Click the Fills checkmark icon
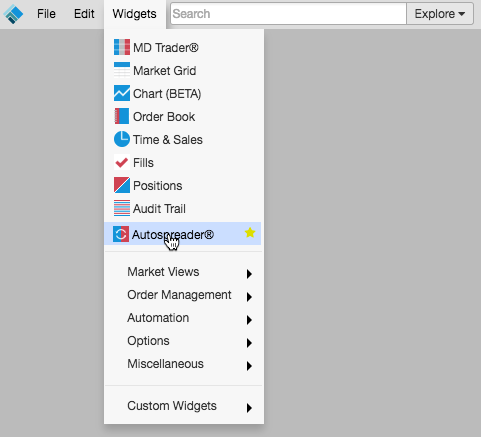The height and width of the screenshot is (437, 481). [122, 162]
